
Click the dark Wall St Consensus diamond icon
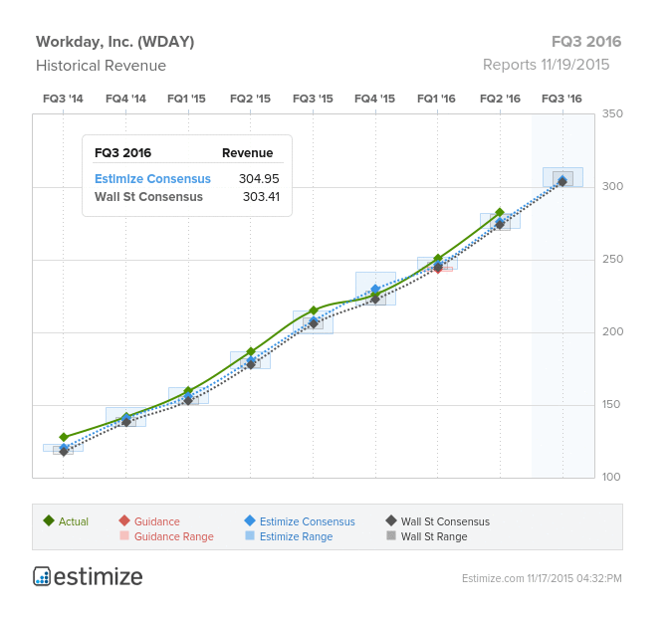pos(391,520)
